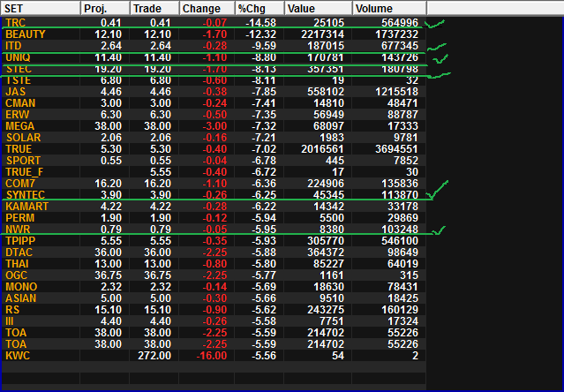Sort by the SET column header
The width and height of the screenshot is (564, 392).
pyautogui.click(x=41, y=8)
